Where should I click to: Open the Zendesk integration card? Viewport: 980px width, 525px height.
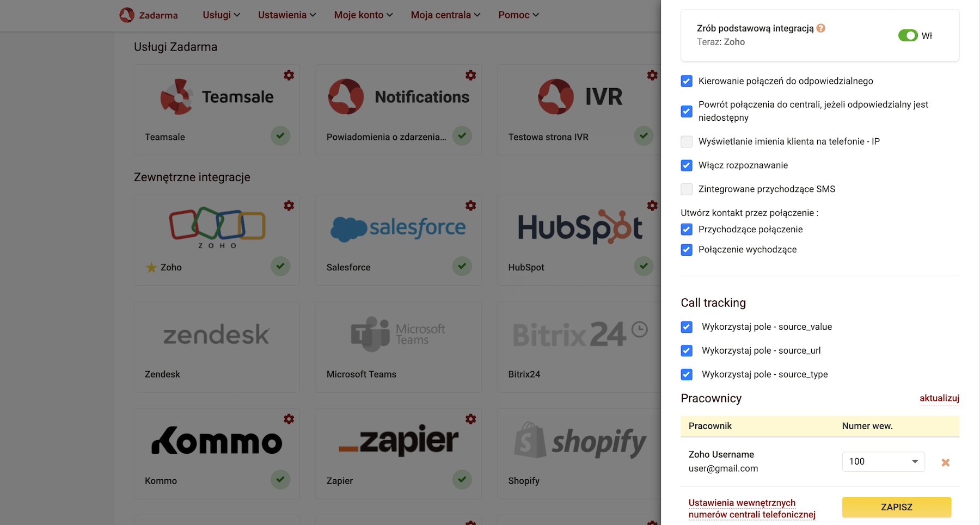(217, 347)
